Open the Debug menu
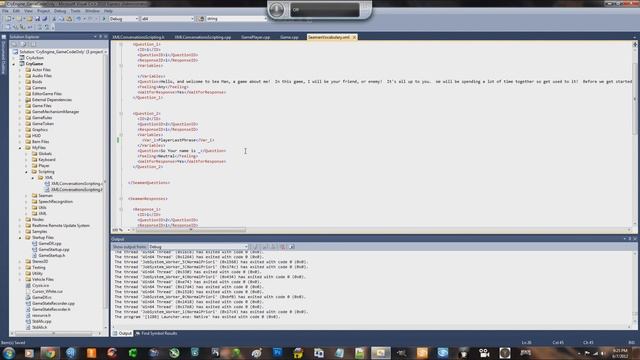 tap(60, 11)
